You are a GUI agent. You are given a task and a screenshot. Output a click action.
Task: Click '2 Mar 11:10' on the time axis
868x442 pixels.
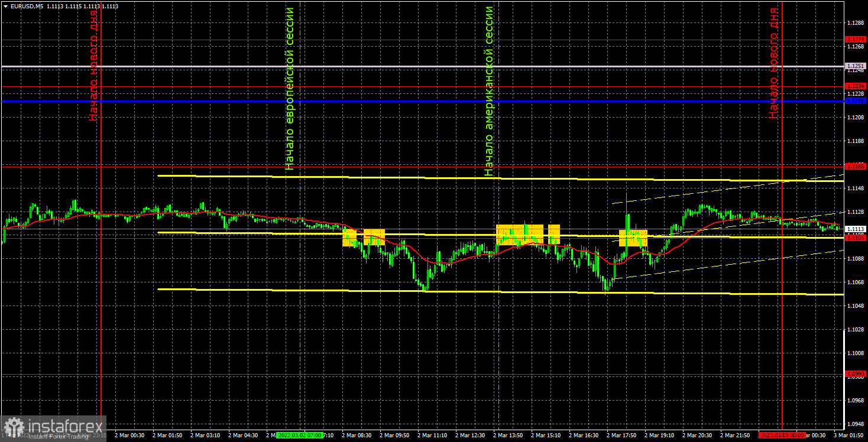[x=432, y=435]
